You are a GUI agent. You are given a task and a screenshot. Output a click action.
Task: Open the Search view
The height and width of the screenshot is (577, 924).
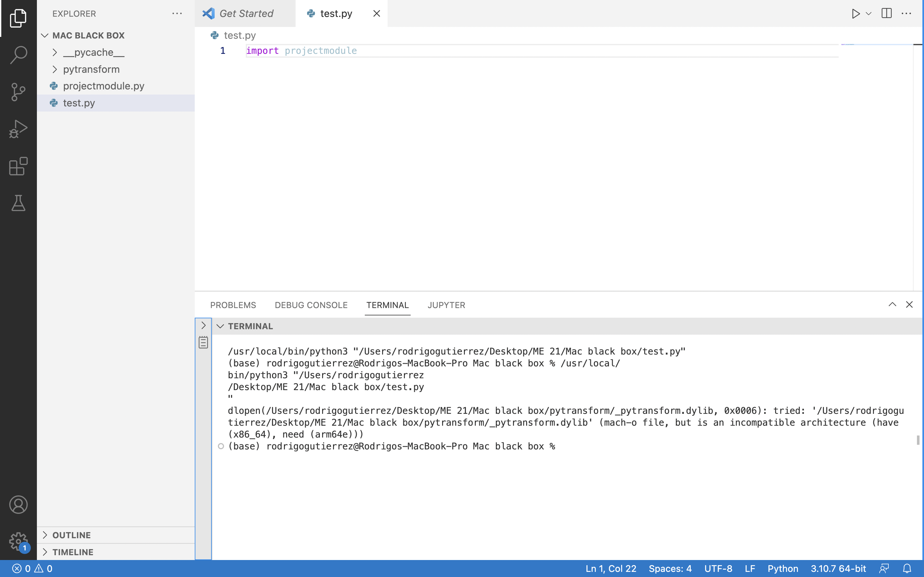(18, 54)
